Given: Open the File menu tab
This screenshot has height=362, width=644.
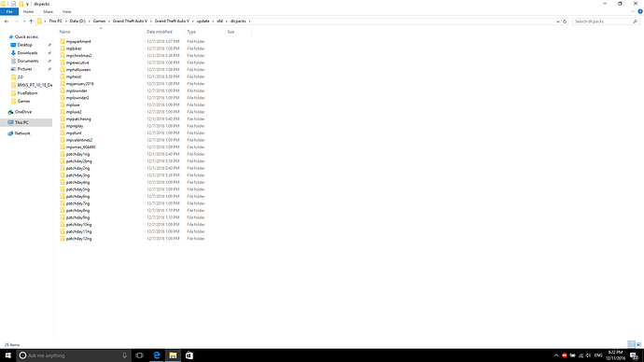Looking at the screenshot, I should point(9,11).
